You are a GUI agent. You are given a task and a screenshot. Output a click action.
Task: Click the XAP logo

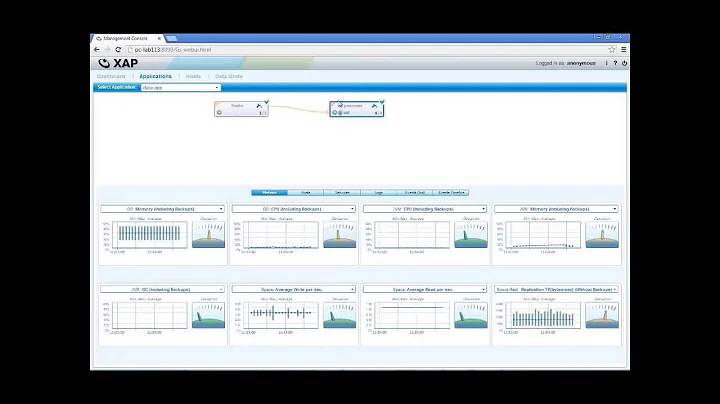coord(118,63)
